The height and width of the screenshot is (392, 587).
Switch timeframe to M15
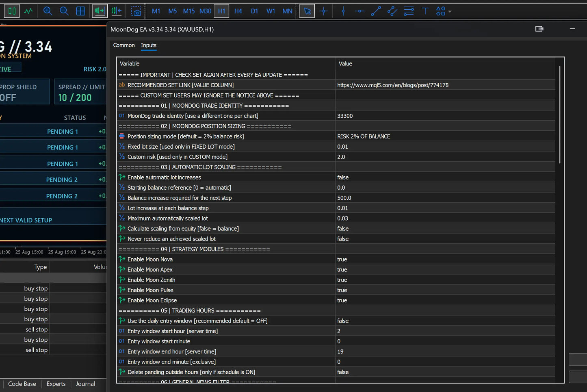point(189,11)
